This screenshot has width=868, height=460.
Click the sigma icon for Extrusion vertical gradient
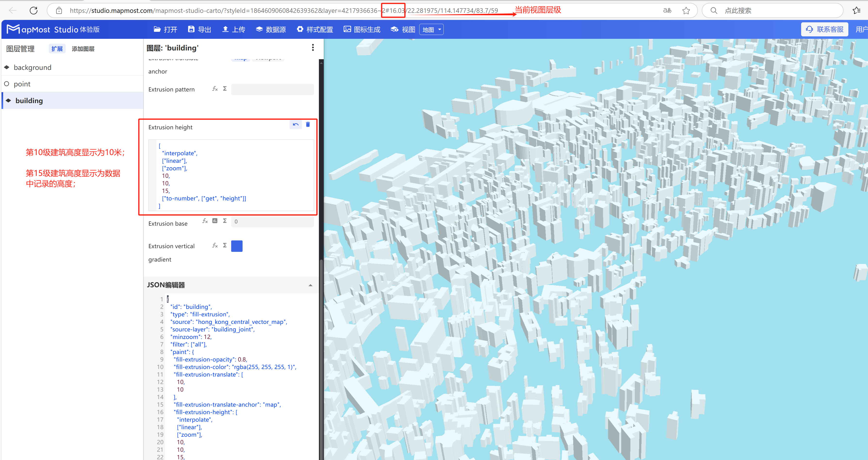click(225, 245)
